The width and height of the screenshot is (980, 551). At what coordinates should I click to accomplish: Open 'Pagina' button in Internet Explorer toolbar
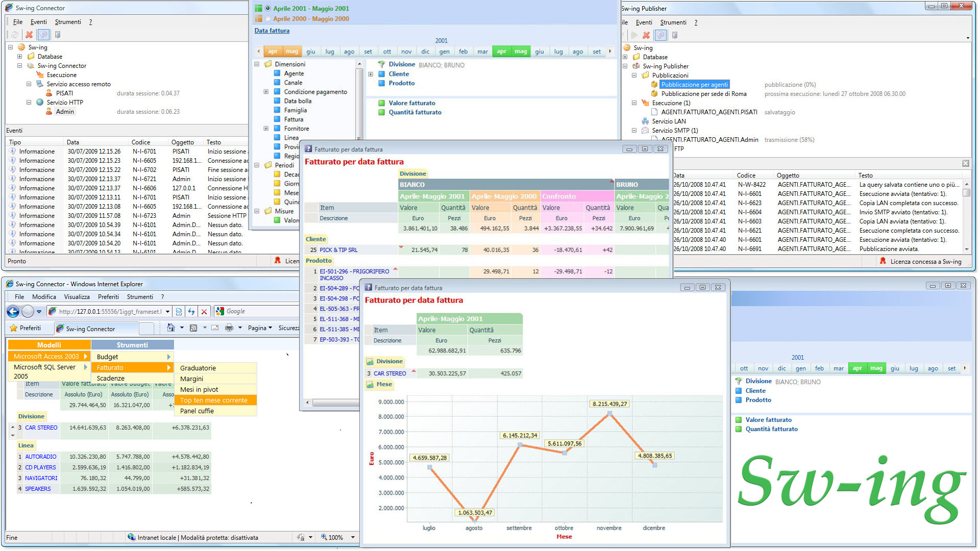click(260, 328)
